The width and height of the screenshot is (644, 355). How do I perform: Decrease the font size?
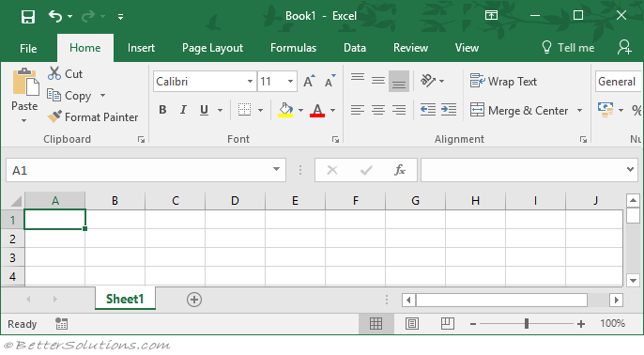330,82
